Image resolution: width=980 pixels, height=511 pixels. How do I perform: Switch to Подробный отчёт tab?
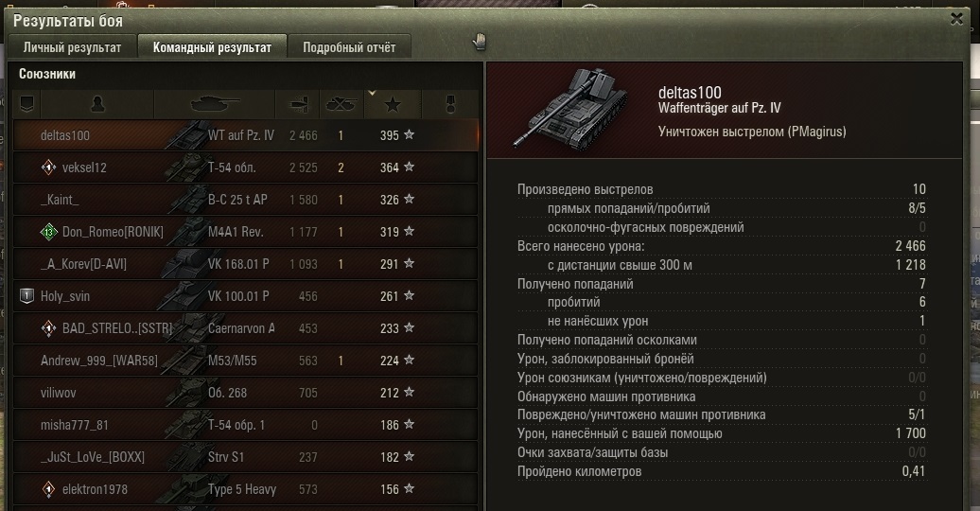click(349, 47)
